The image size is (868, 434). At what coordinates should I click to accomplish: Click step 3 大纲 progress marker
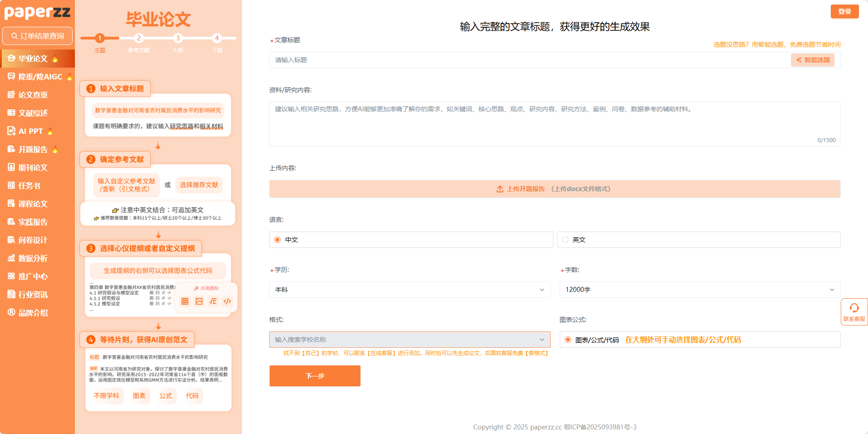click(x=178, y=38)
